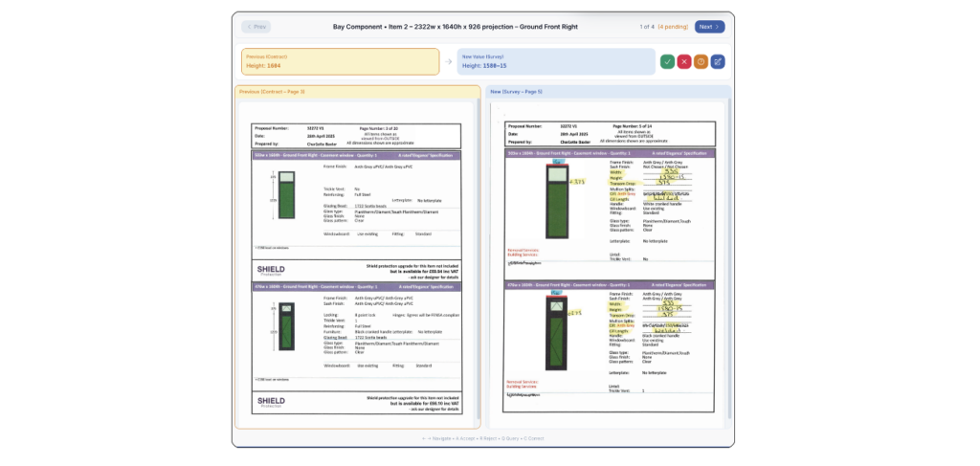Reject the change with the red X
Viewport: 980px width, 466px height.
tap(684, 61)
